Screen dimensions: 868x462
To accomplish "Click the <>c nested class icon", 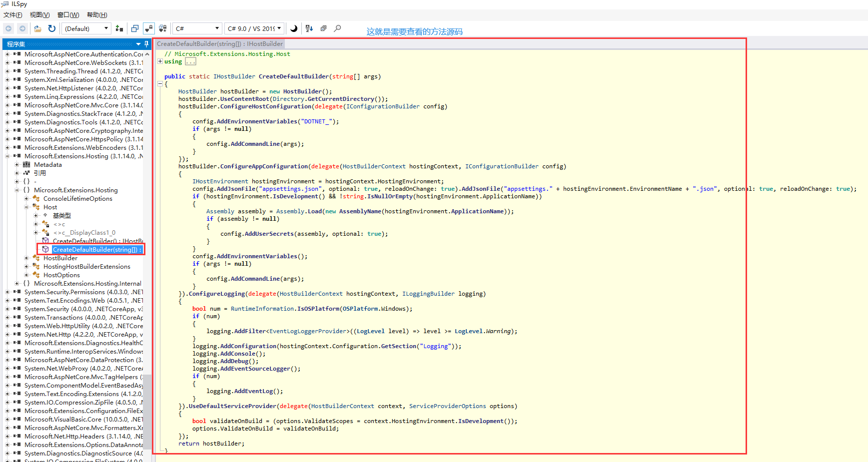I will [x=45, y=224].
